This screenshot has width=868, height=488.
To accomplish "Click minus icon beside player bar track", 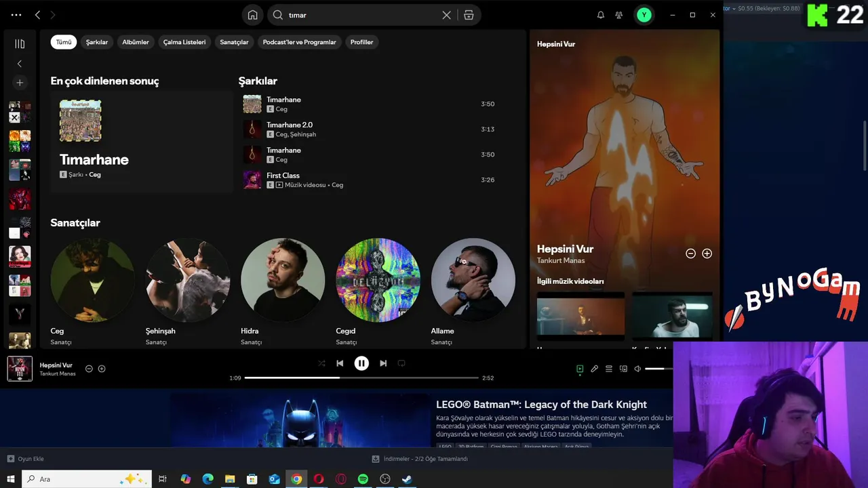I will pos(89,369).
